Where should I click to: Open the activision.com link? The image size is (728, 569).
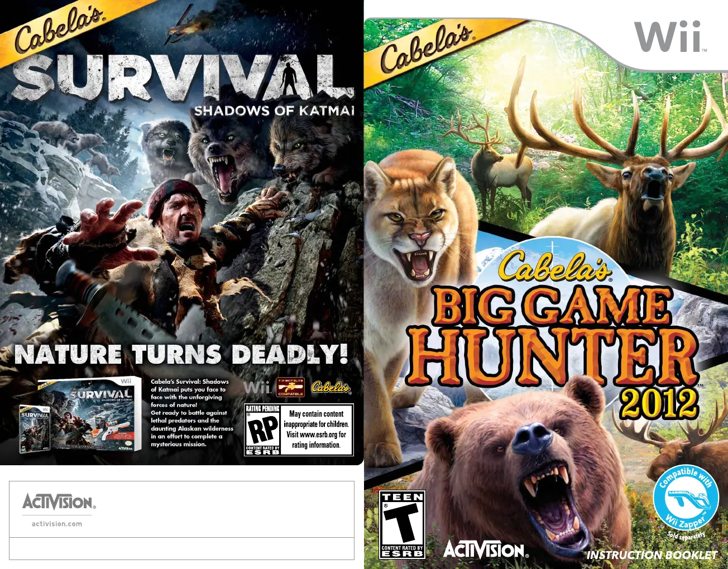point(57,524)
